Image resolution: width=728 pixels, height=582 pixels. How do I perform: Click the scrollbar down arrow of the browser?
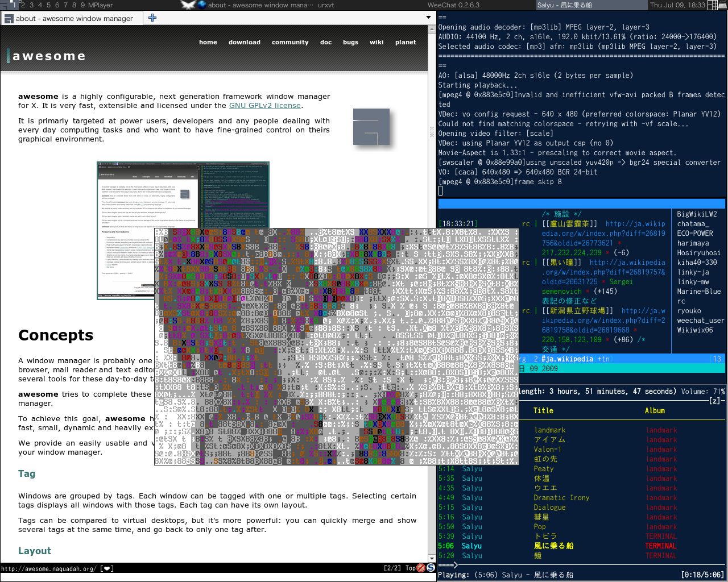432,559
